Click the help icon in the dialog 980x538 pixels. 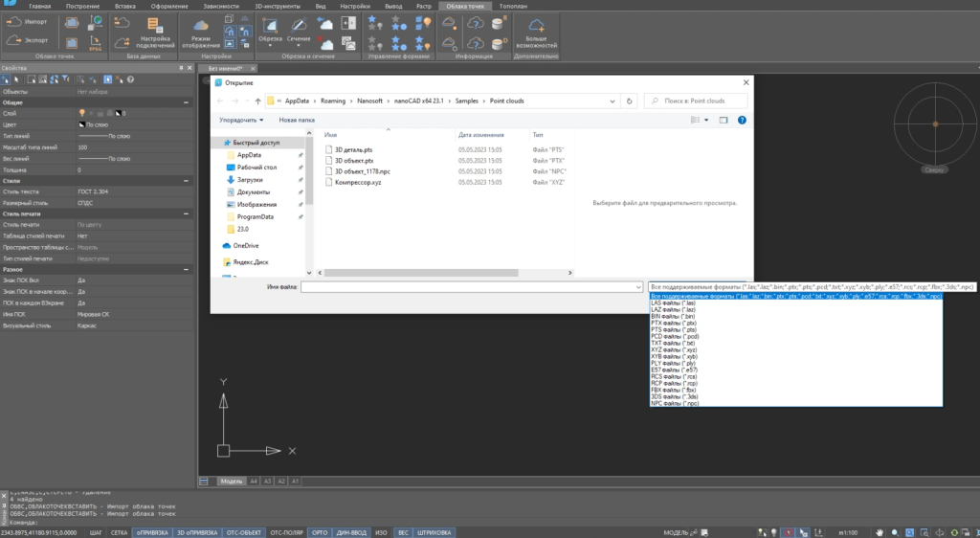point(742,121)
